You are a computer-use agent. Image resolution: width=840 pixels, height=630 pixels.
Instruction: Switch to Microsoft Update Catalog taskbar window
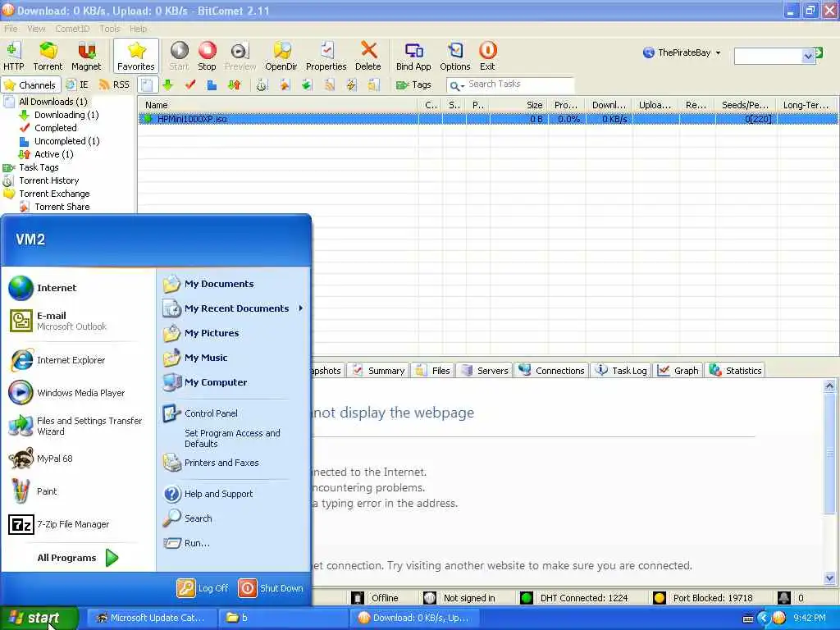pos(152,618)
